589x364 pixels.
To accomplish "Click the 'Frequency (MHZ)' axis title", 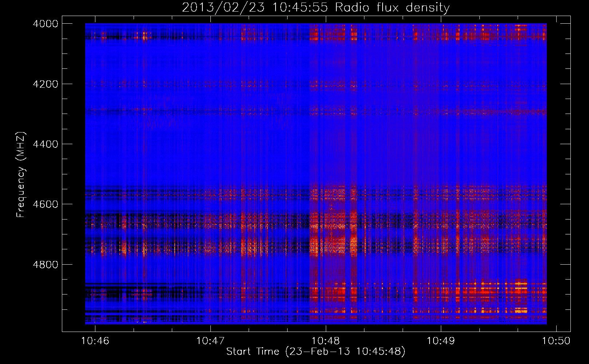I will coord(21,174).
